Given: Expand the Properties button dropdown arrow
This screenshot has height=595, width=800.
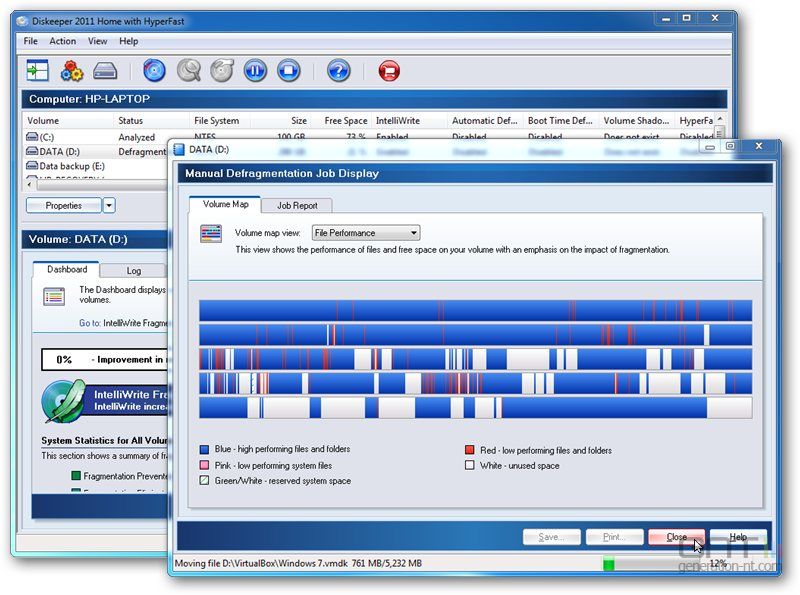Looking at the screenshot, I should pos(109,205).
